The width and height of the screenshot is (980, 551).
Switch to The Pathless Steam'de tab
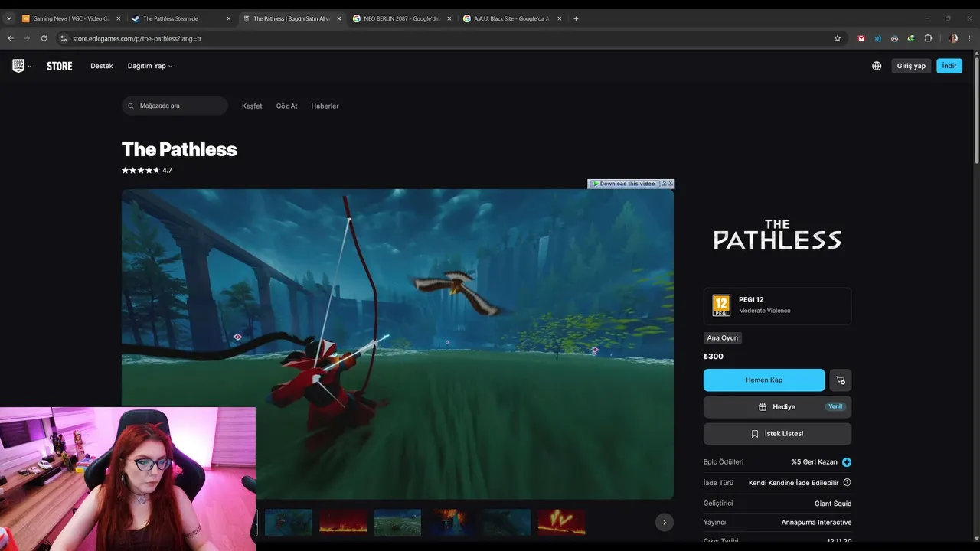181,18
